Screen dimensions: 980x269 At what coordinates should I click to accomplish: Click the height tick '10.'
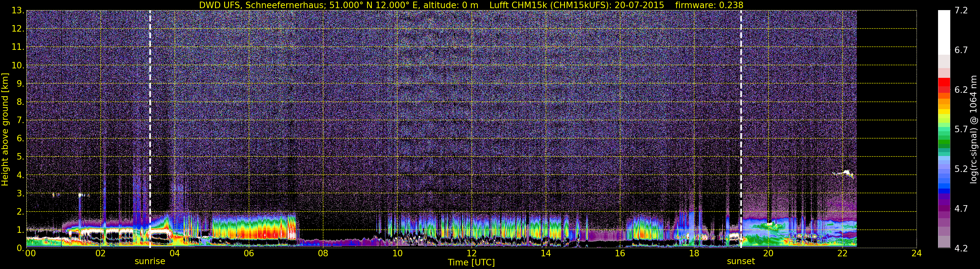click(x=18, y=65)
